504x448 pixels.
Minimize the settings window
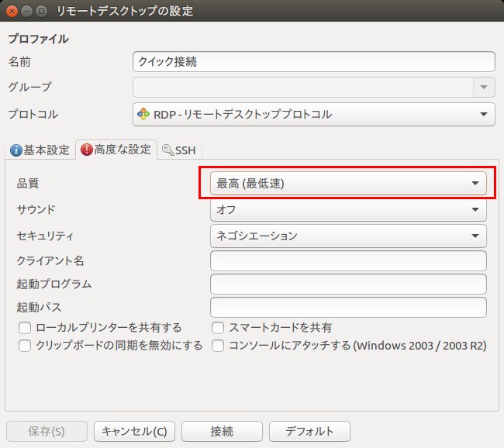tap(26, 12)
